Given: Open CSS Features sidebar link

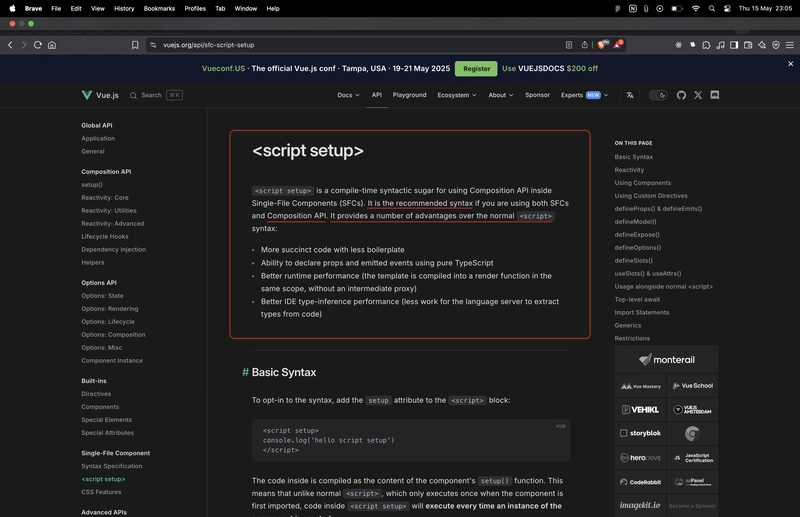Looking at the screenshot, I should [x=101, y=492].
